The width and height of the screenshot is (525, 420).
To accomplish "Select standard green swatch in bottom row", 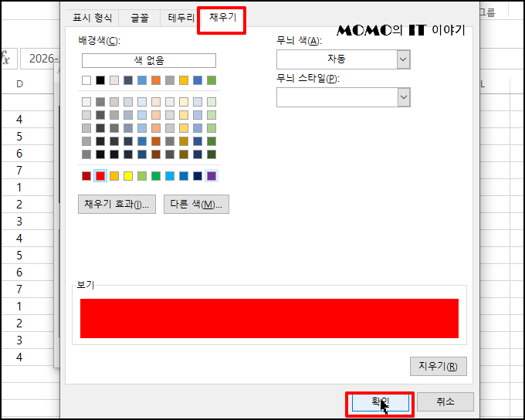I will tap(156, 176).
